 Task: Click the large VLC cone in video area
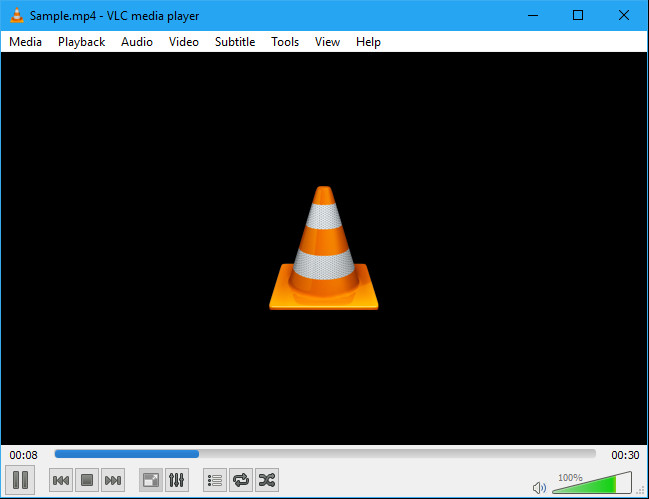[x=324, y=248]
